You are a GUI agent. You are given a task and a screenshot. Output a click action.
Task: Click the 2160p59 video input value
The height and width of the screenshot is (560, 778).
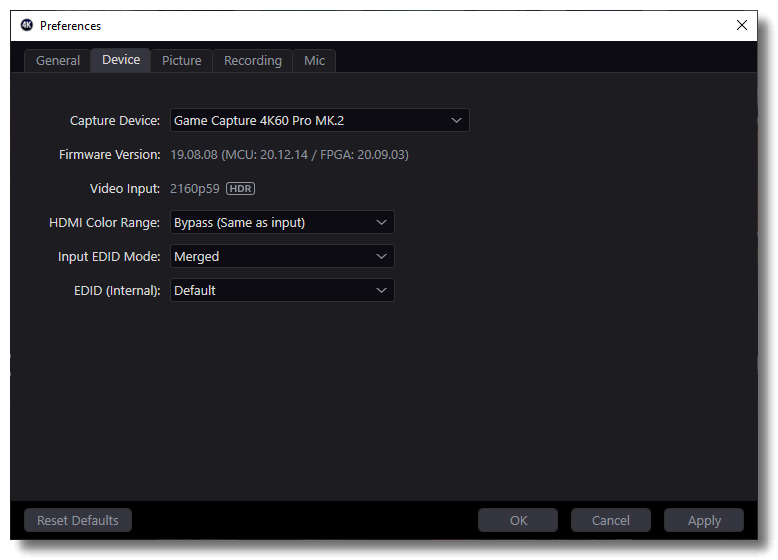click(x=196, y=188)
